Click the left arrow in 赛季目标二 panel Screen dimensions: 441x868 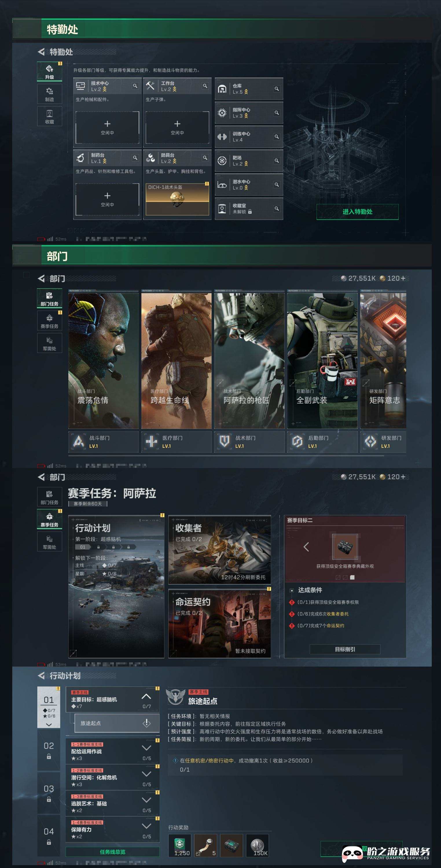point(306,546)
